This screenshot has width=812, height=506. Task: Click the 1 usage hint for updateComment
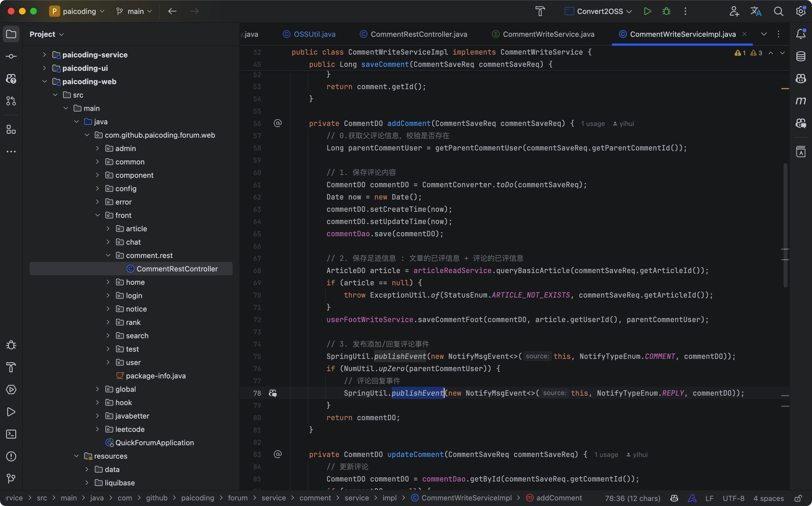pyautogui.click(x=606, y=454)
